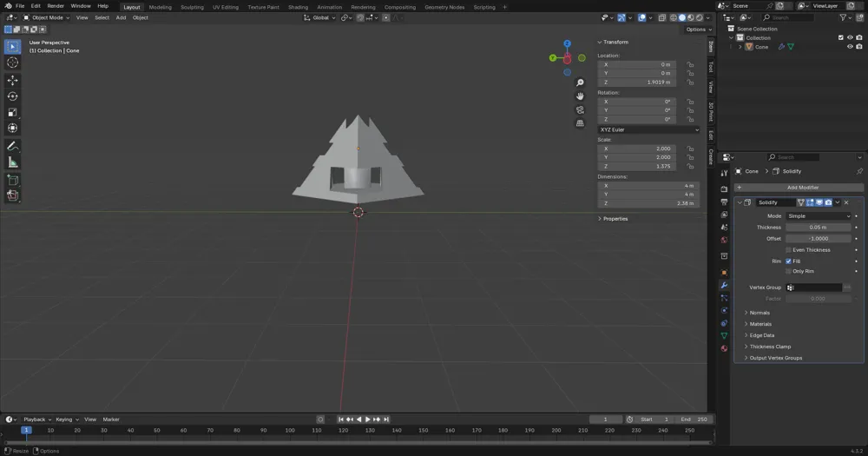Viewport: 868px width, 456px height.
Task: Switch to the Modeling workspace tab
Action: [x=160, y=7]
